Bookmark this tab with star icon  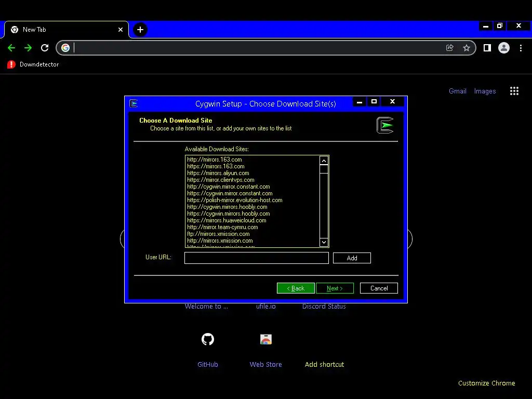pos(467,48)
